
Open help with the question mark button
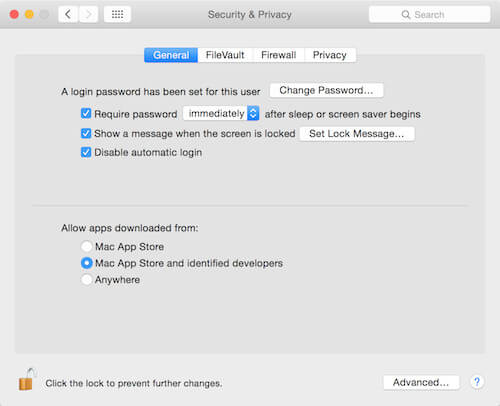coord(477,382)
